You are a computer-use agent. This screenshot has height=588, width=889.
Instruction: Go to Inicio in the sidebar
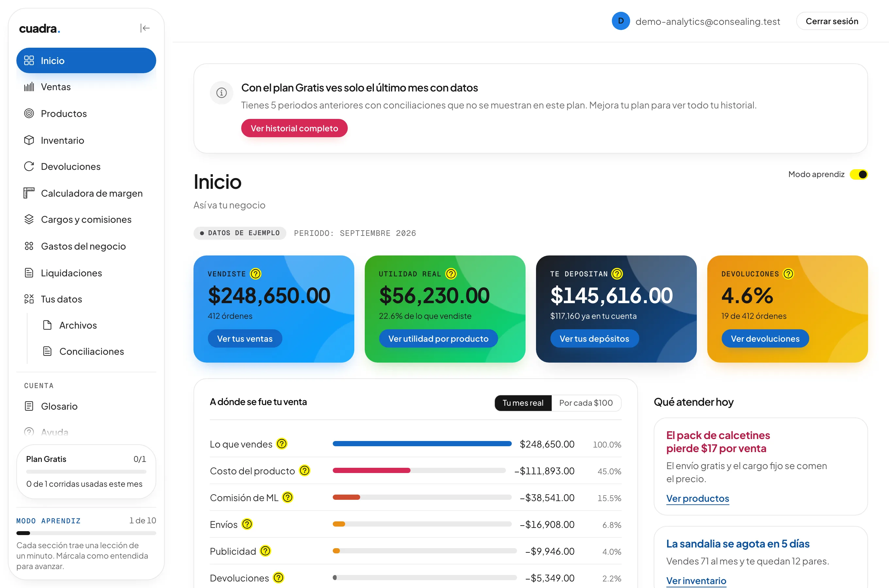pyautogui.click(x=86, y=60)
